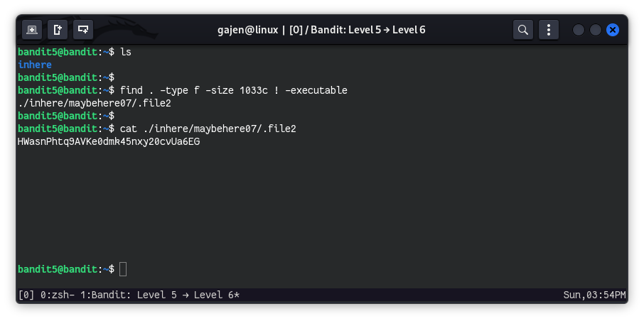Click the 'ls' command on first line

[126, 52]
